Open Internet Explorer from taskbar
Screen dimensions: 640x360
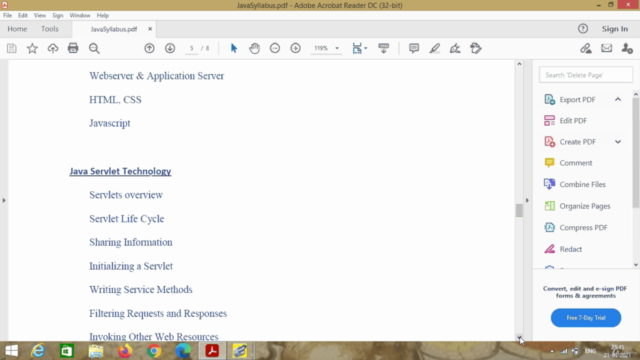pos(38,351)
